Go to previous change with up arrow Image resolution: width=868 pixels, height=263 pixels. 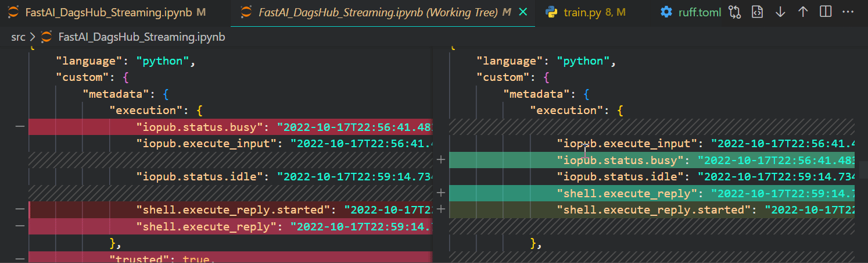(803, 12)
